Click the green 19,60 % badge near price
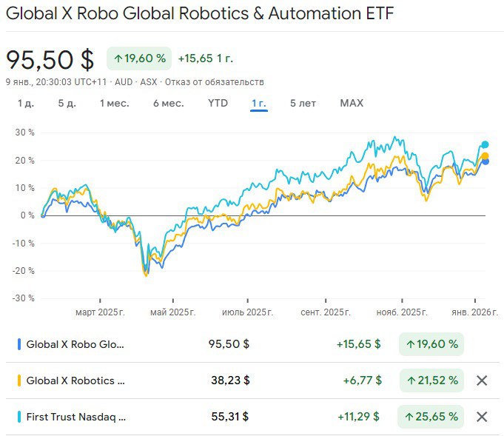 click(139, 58)
